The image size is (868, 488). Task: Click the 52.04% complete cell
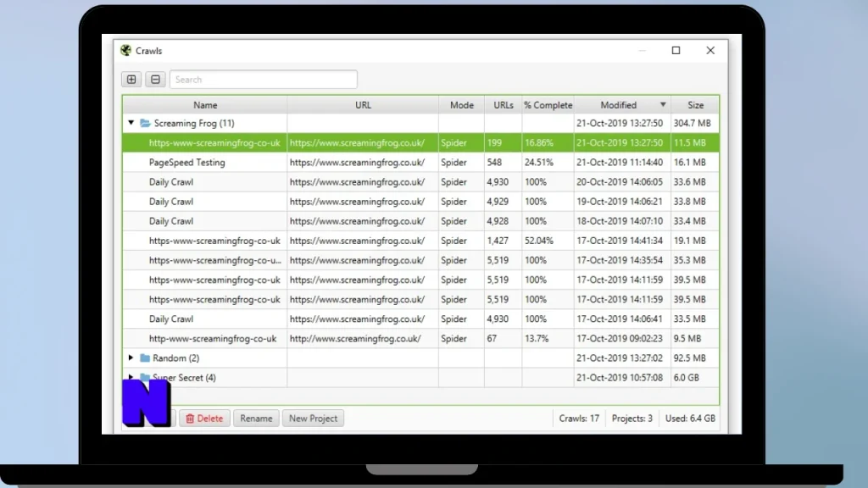coord(548,241)
